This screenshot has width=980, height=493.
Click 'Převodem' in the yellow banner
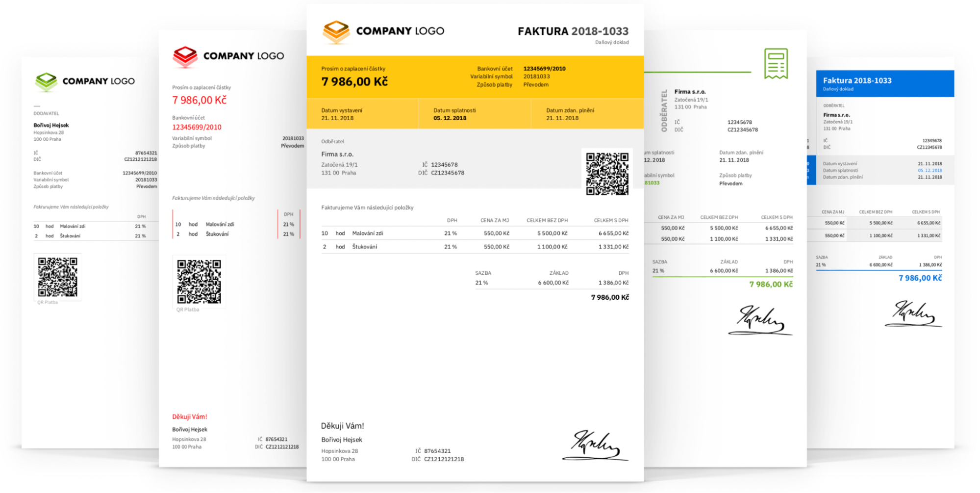pyautogui.click(x=536, y=85)
